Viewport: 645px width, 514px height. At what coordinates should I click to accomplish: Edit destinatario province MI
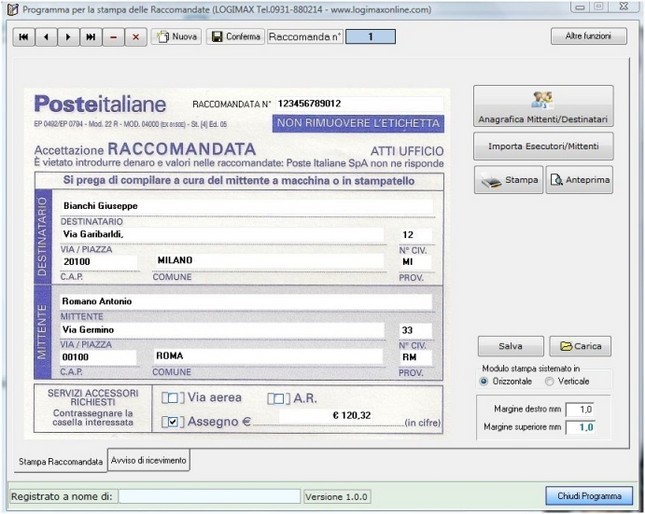pos(415,262)
